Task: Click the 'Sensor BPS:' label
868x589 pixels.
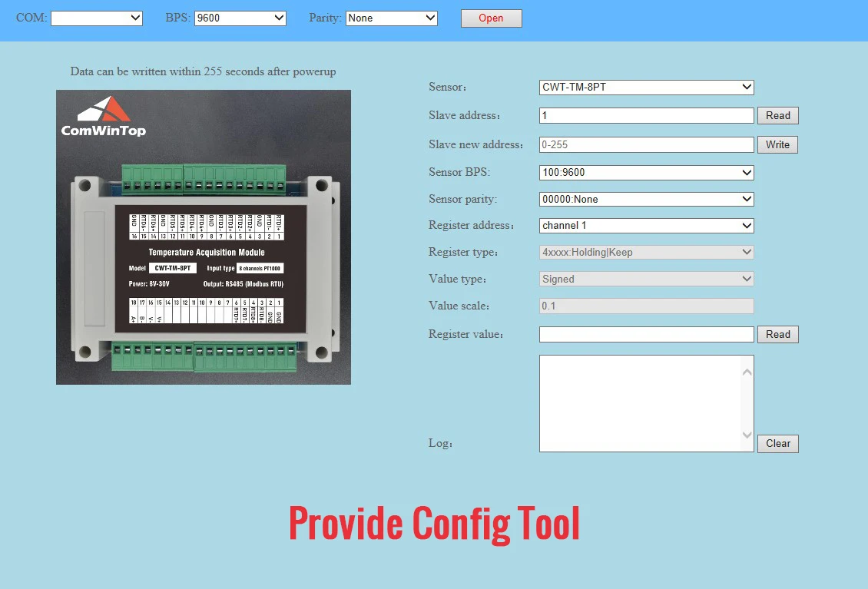Action: click(459, 172)
